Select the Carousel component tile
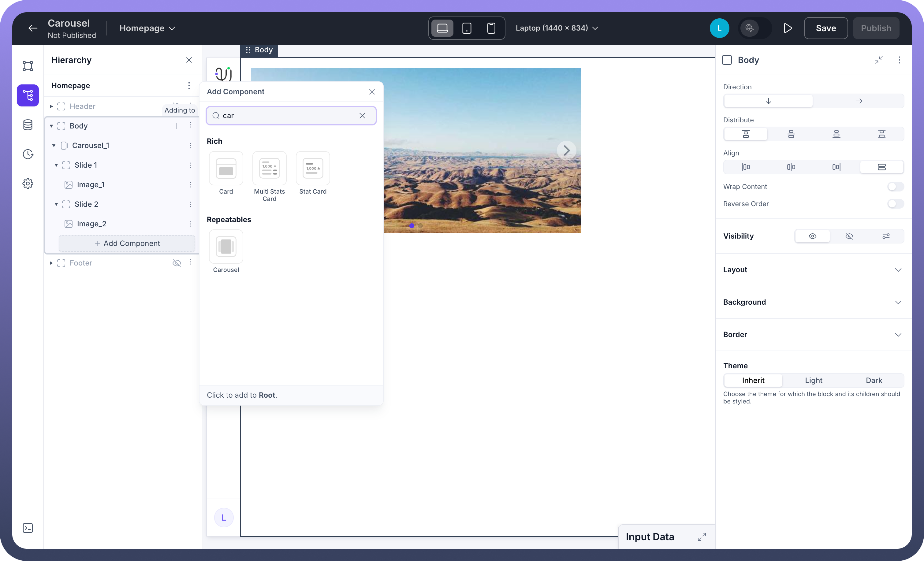 [x=226, y=247]
